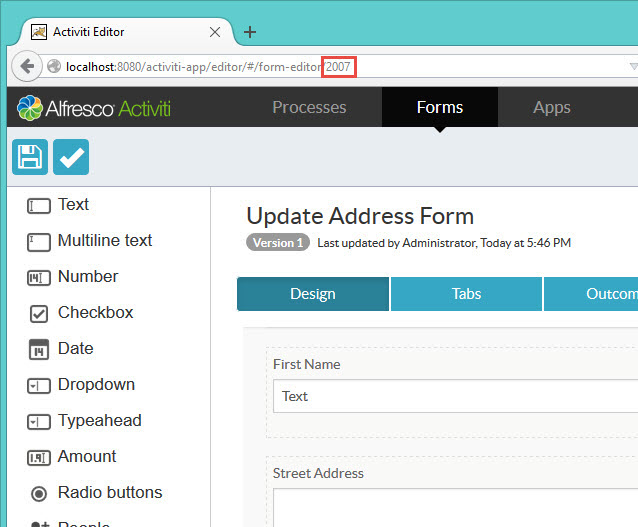Close the Activiti Editor browser tab

215,32
